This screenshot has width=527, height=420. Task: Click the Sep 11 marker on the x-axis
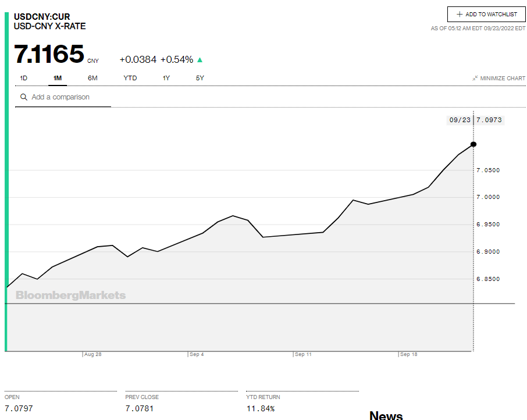[304, 354]
